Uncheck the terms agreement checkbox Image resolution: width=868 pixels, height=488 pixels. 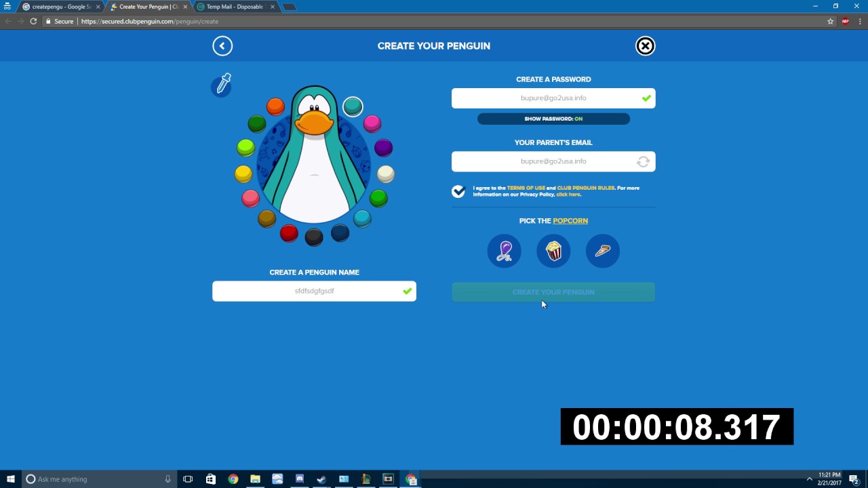click(458, 191)
